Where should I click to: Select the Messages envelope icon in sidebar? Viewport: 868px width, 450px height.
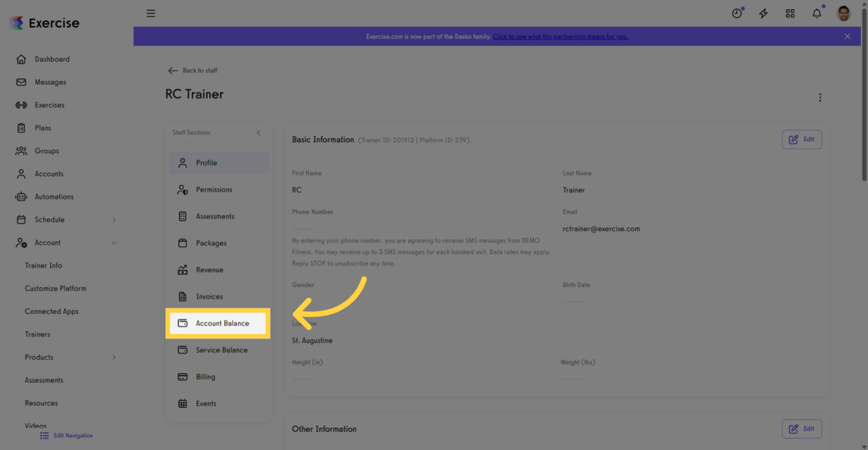tap(21, 81)
